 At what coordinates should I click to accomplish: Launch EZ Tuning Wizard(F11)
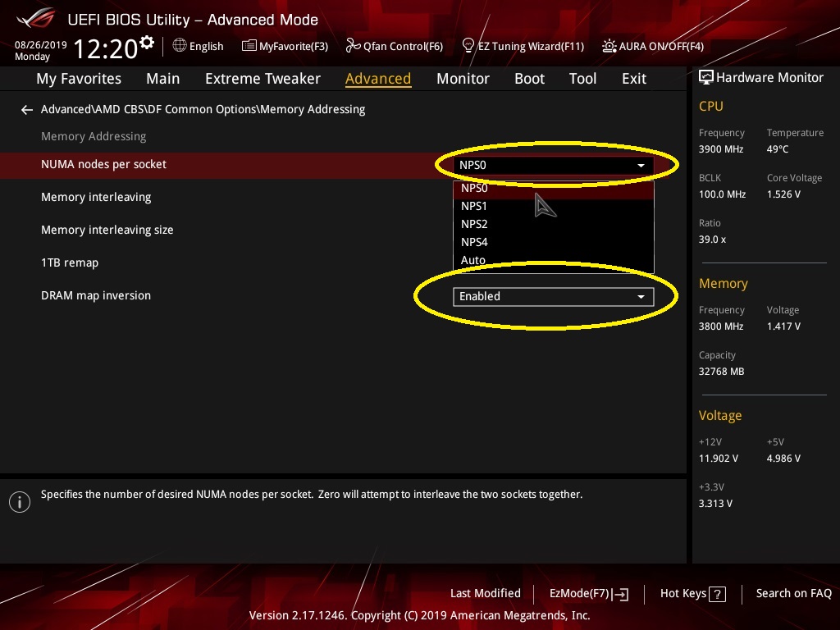[x=523, y=46]
